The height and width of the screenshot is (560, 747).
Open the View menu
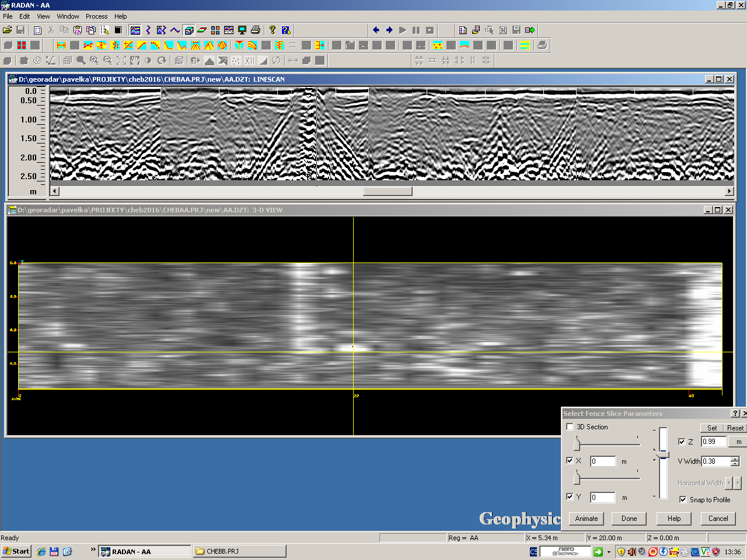(x=43, y=16)
